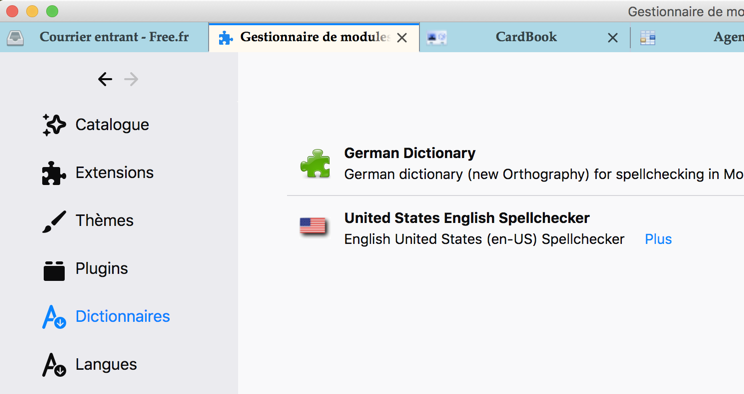This screenshot has height=394, width=744.
Task: Close the CardBook tab
Action: click(x=613, y=38)
